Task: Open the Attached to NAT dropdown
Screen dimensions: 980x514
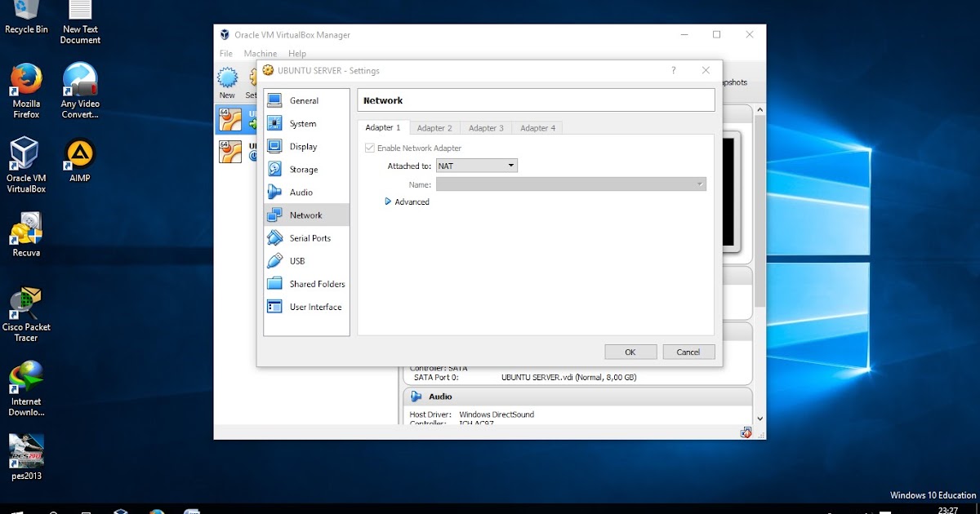Action: [x=477, y=166]
